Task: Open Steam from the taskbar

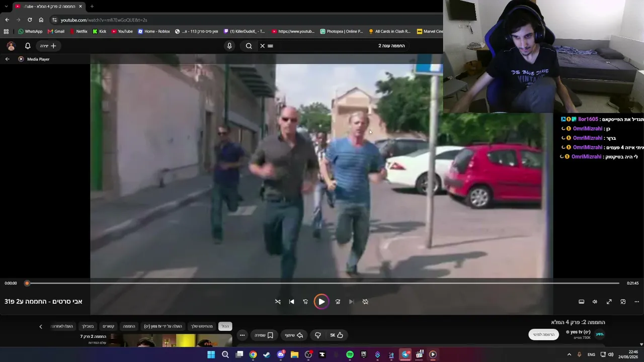Action: click(x=267, y=354)
